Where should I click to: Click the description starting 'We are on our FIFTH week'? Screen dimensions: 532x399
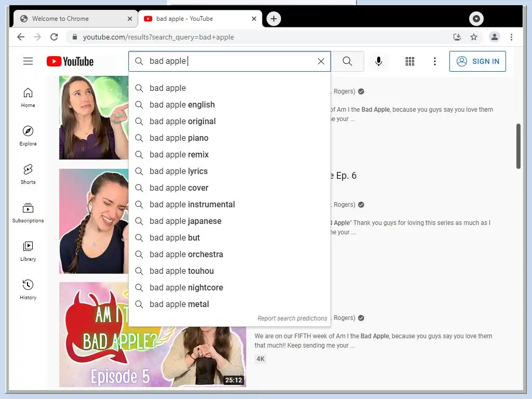coord(373,341)
